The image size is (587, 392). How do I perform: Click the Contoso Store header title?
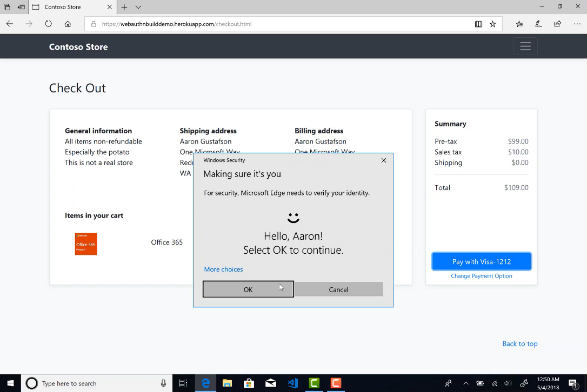pos(78,47)
